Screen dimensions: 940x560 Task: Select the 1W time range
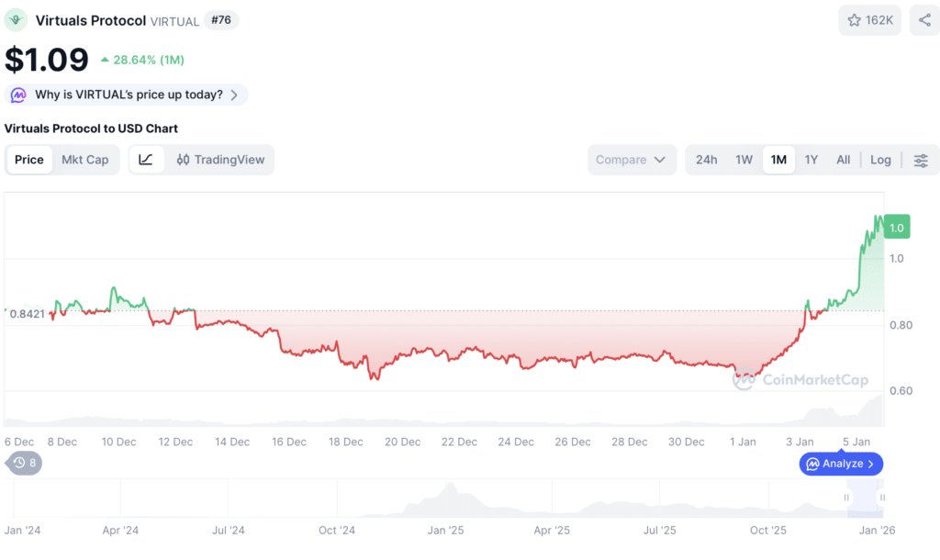744,160
